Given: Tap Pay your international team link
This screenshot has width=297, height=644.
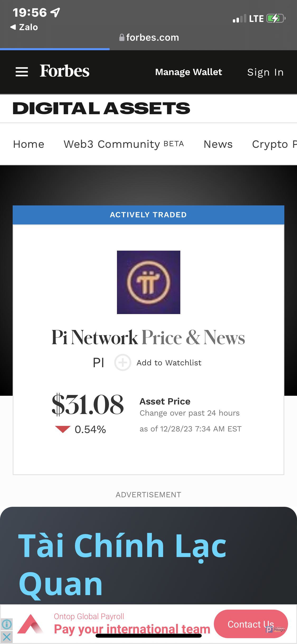Looking at the screenshot, I should point(132,629).
